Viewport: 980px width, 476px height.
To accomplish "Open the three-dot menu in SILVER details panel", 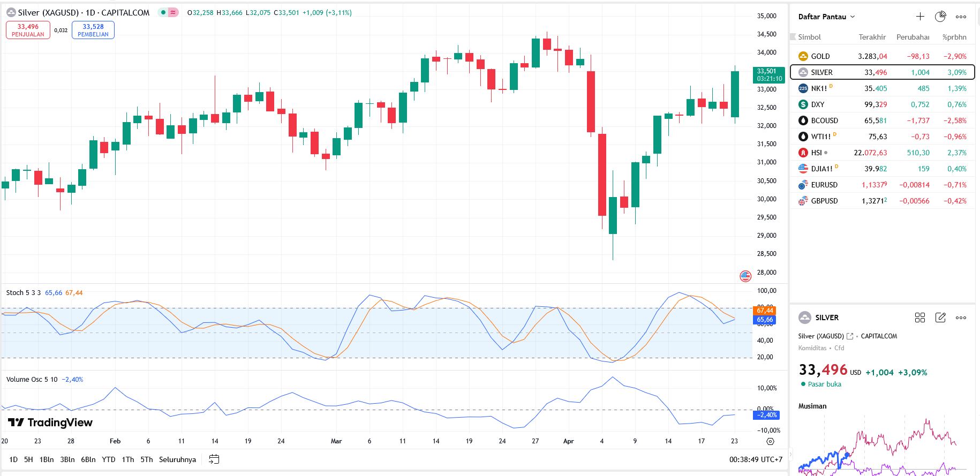I will point(961,318).
